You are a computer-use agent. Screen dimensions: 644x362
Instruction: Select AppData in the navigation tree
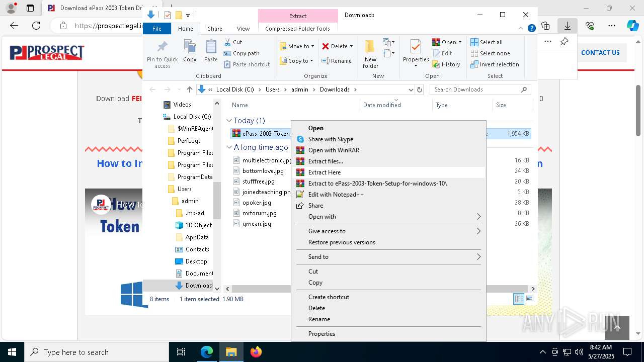(197, 237)
